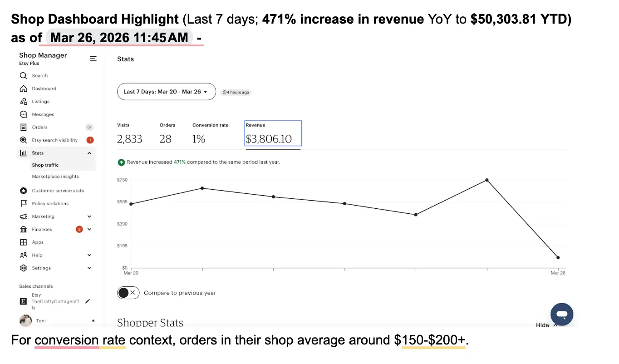Select Marketplace insights under Stats
Screen dimensions: 619x364
click(55, 177)
